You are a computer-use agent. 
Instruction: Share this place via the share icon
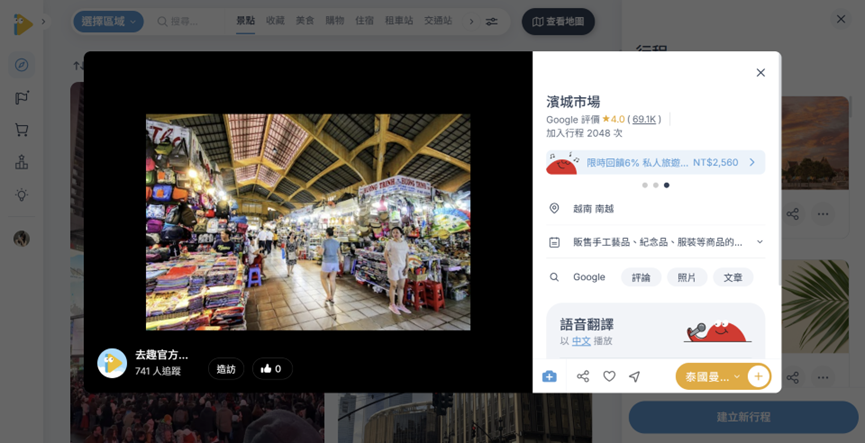pos(583,376)
